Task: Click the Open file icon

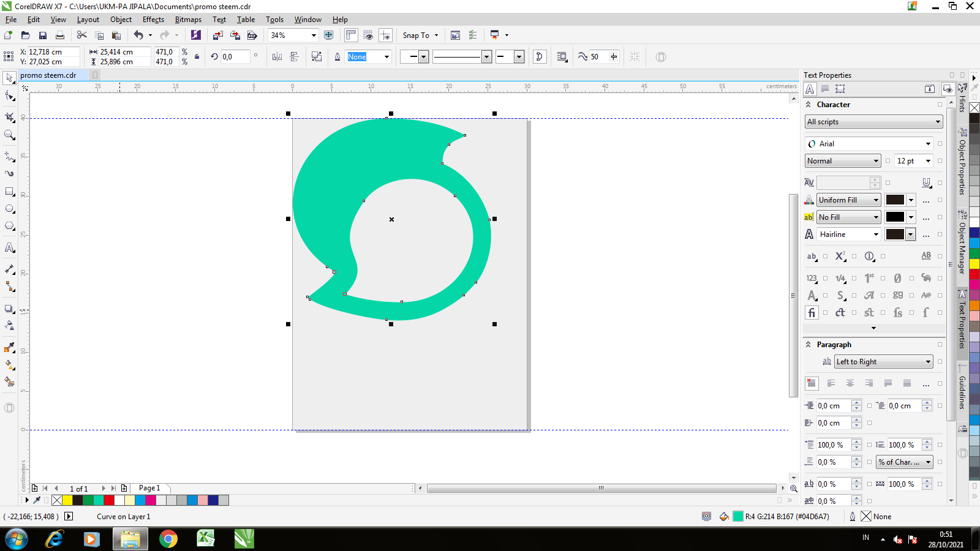Action: pos(25,36)
